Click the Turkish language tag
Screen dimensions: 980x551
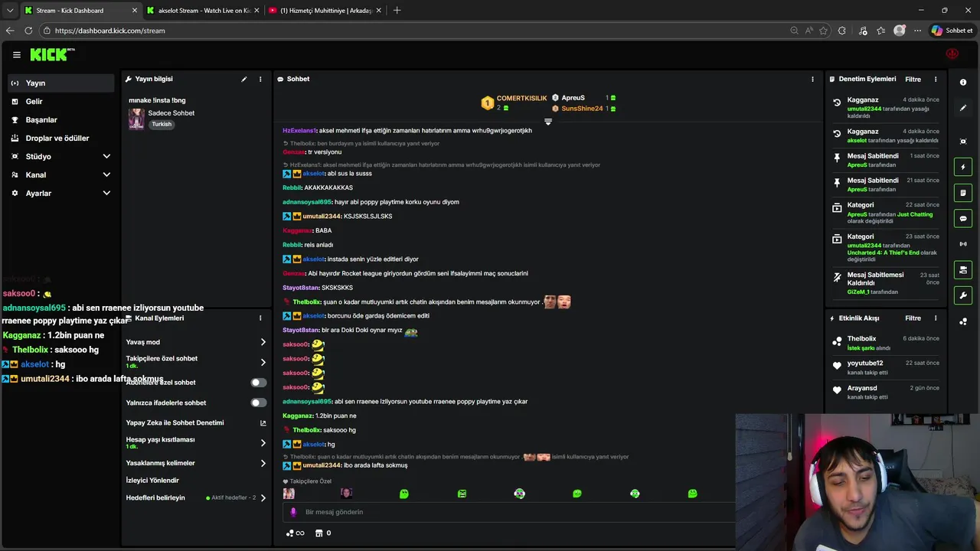[x=162, y=124]
